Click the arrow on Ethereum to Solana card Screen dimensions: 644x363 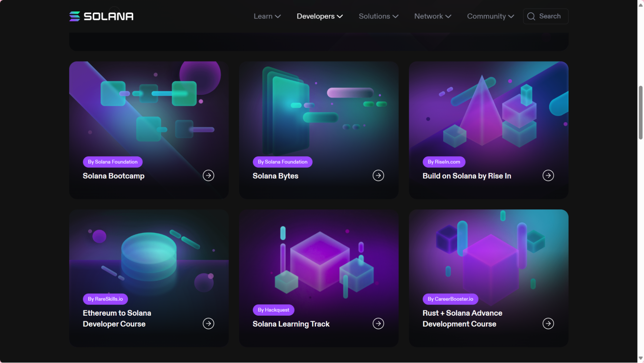(x=208, y=323)
